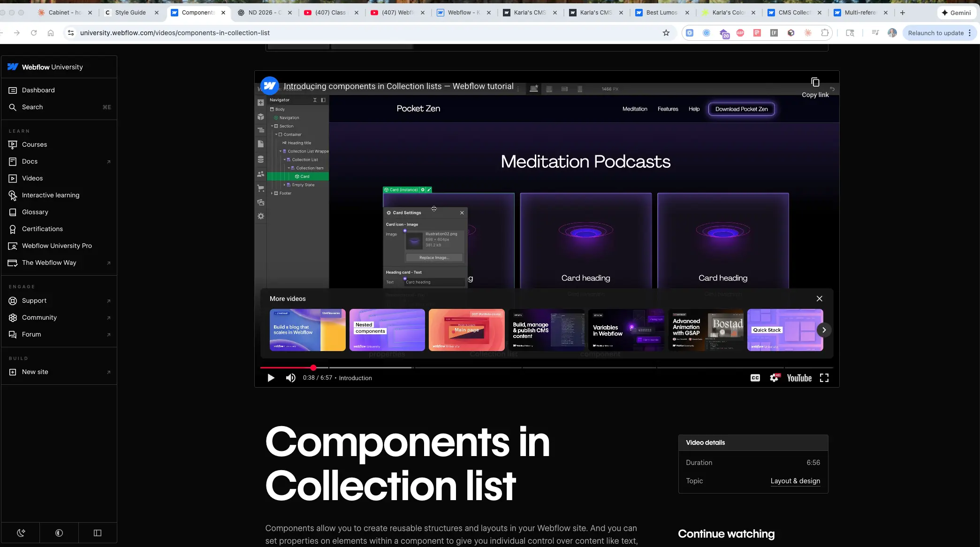Seek on the video progress bar
980x547 pixels.
(469, 367)
